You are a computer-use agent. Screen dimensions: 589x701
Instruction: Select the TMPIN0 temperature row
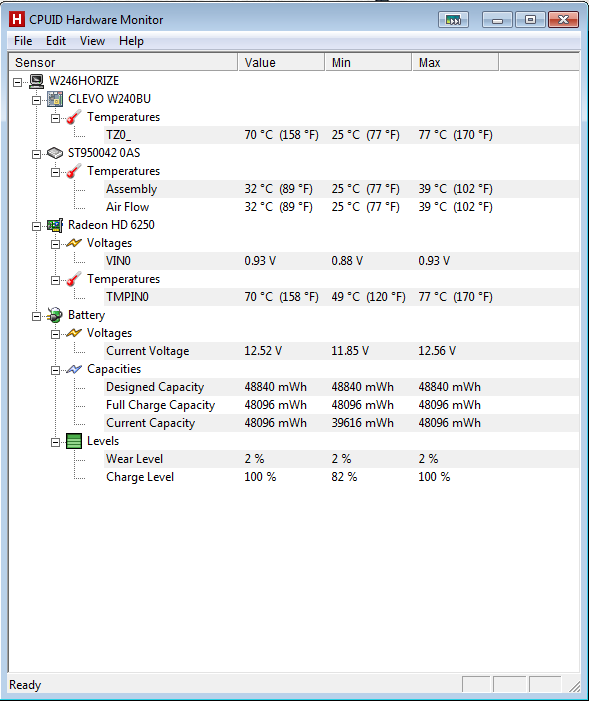pos(342,297)
